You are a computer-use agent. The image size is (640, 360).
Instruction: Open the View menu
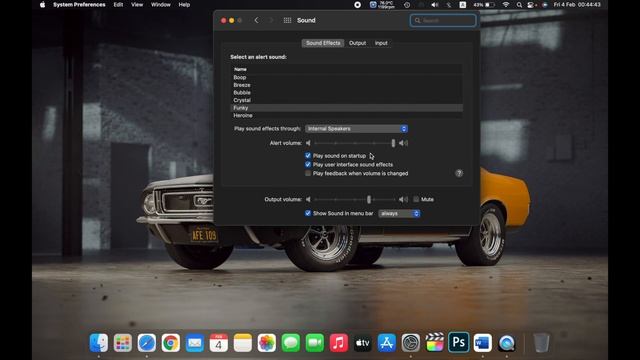(x=137, y=5)
